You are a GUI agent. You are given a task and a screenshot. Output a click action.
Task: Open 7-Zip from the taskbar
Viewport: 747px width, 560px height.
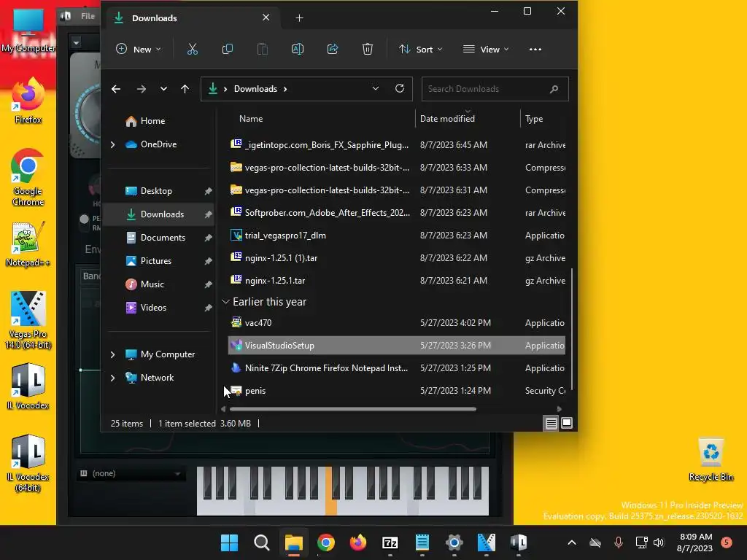pyautogui.click(x=390, y=542)
